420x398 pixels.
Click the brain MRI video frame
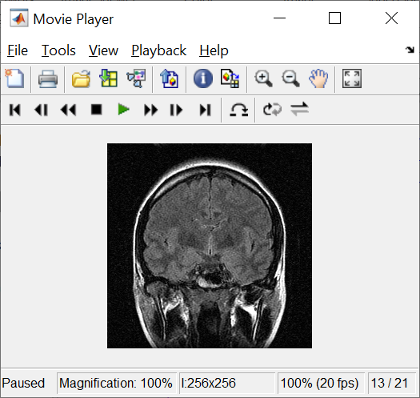coord(209,246)
